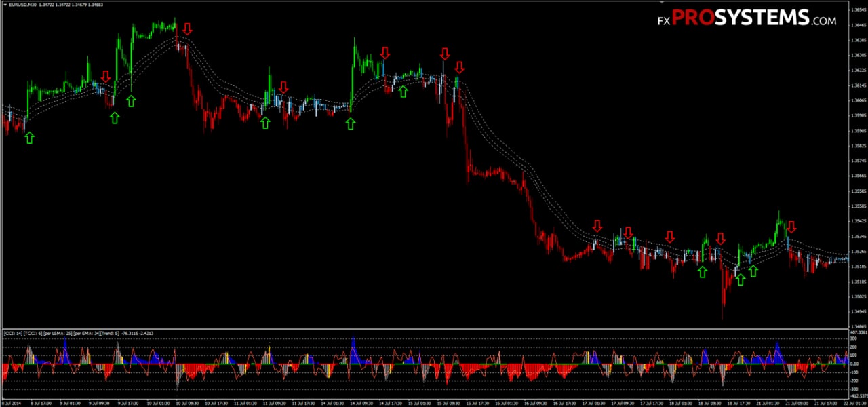Click the -412.5375 indicator scale minimum

[858, 395]
